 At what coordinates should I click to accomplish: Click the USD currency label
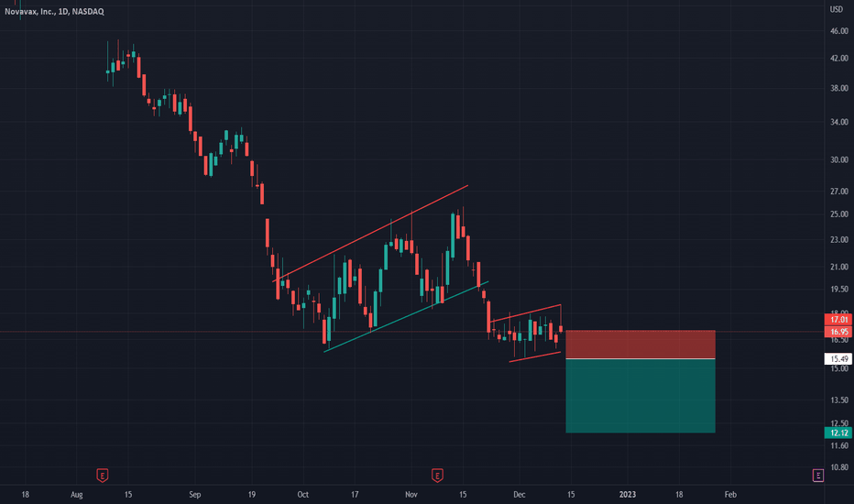pyautogui.click(x=836, y=9)
